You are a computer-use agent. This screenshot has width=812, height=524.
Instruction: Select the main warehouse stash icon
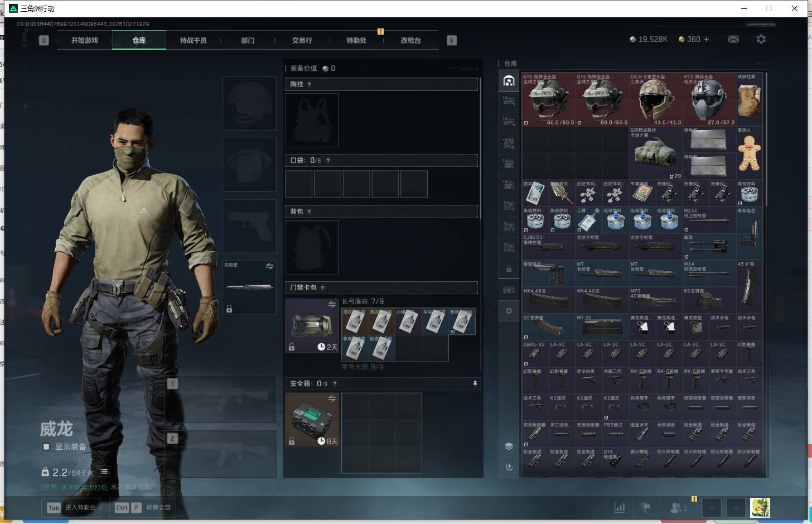509,81
